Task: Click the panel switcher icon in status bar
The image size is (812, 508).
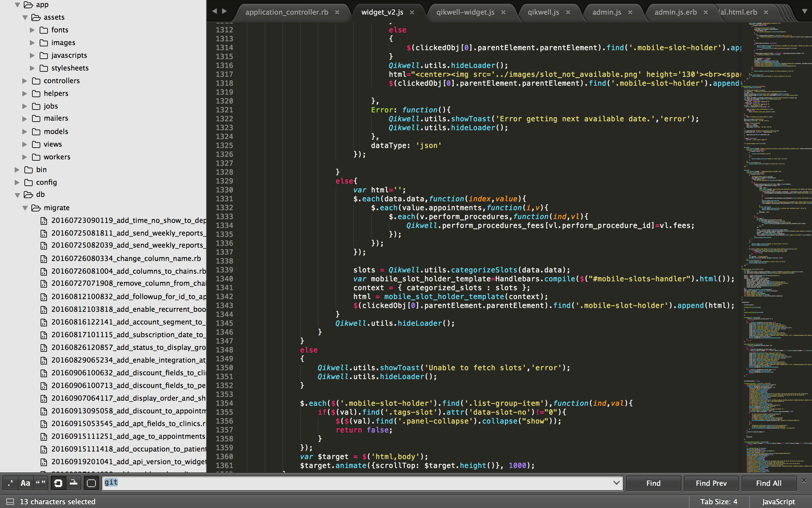Action: pos(10,502)
